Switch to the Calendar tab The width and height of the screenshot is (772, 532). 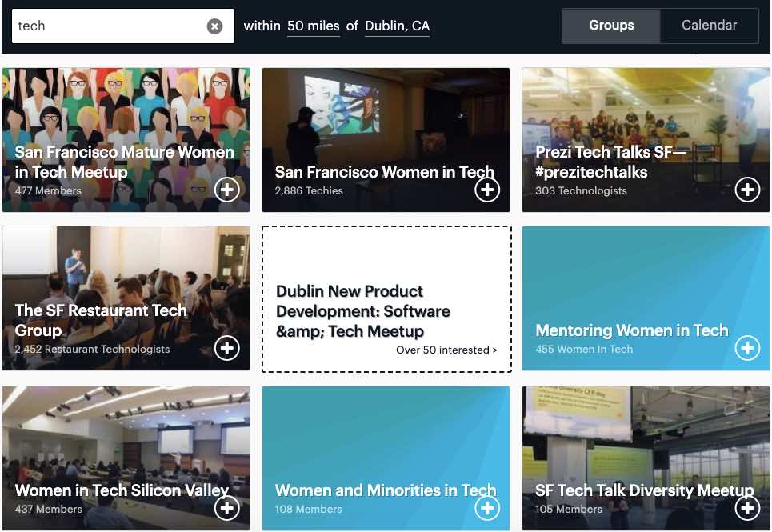[x=709, y=26]
